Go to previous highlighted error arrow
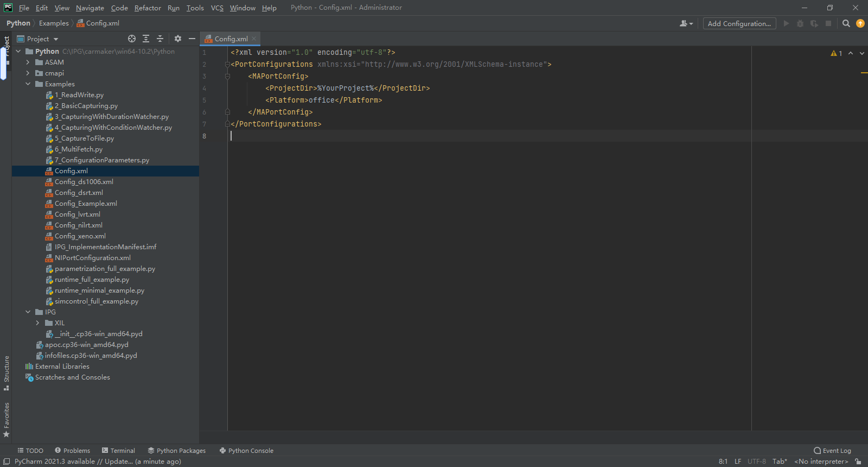 (x=851, y=53)
